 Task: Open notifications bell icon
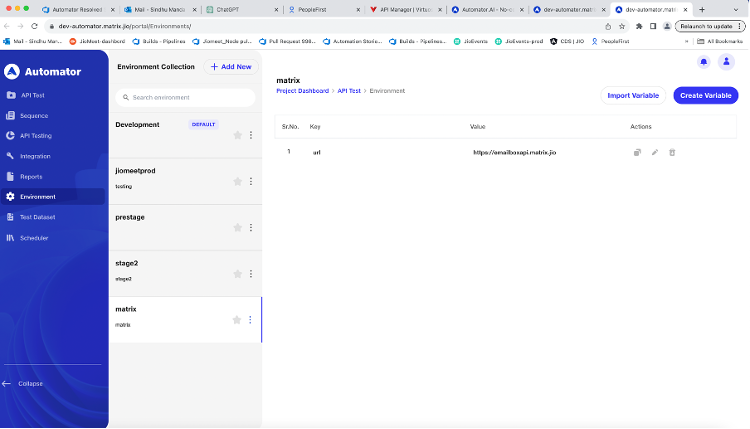pyautogui.click(x=704, y=62)
